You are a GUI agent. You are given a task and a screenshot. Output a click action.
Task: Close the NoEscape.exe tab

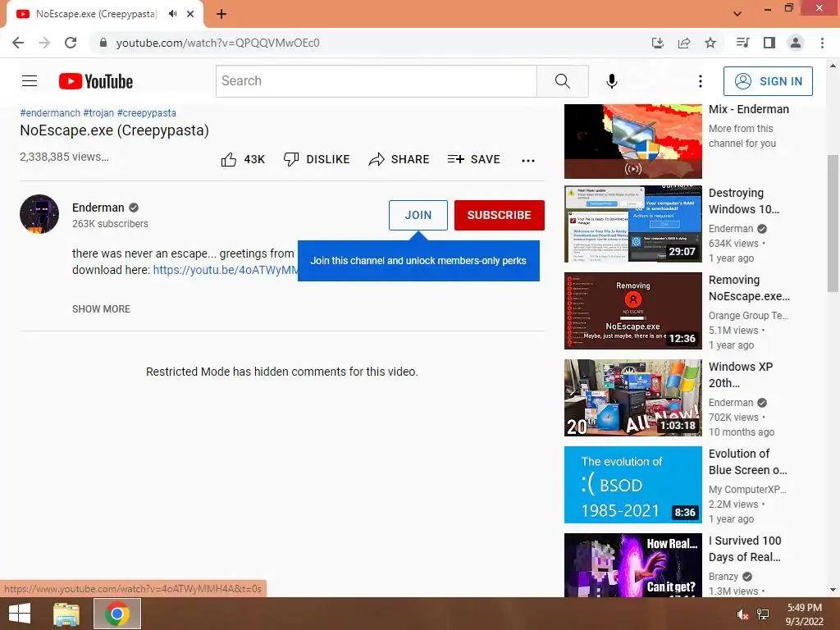190,14
